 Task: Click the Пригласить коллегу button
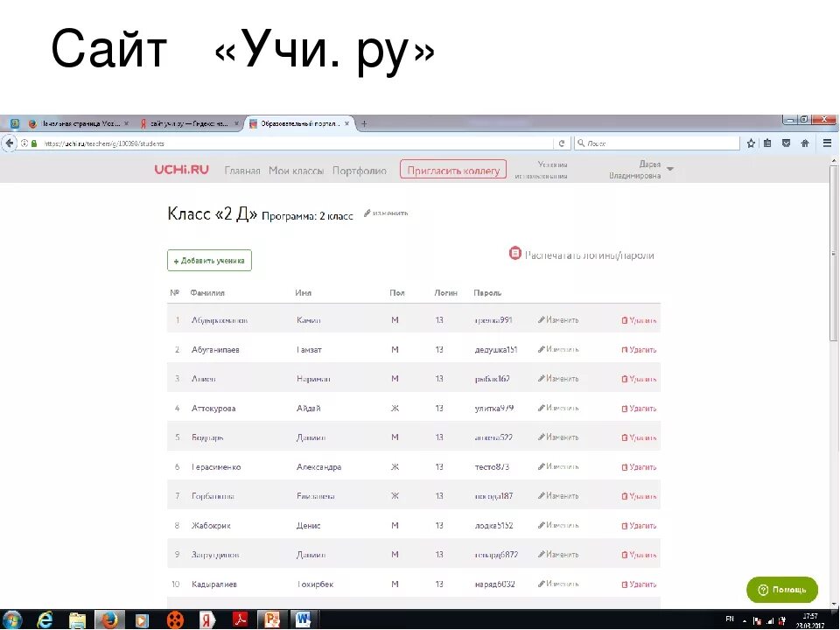(x=453, y=170)
